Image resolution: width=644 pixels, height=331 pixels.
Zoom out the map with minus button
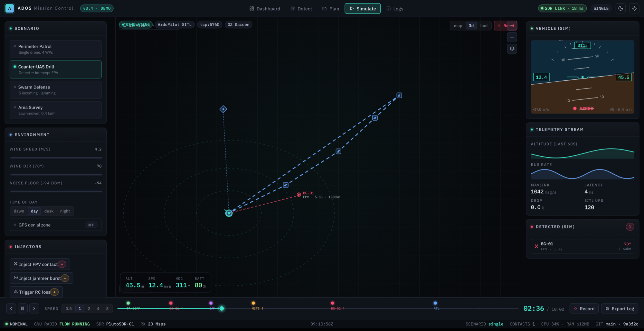(x=512, y=37)
